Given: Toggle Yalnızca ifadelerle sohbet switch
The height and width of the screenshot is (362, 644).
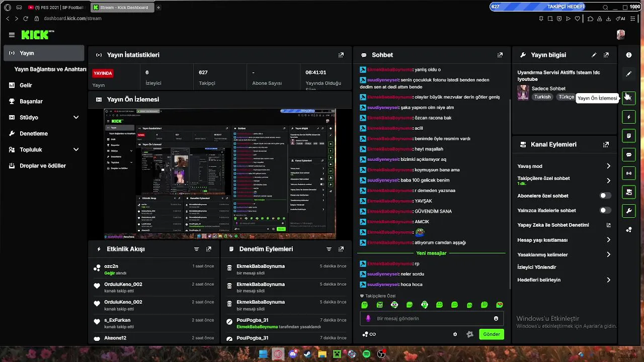Looking at the screenshot, I should pos(605,210).
